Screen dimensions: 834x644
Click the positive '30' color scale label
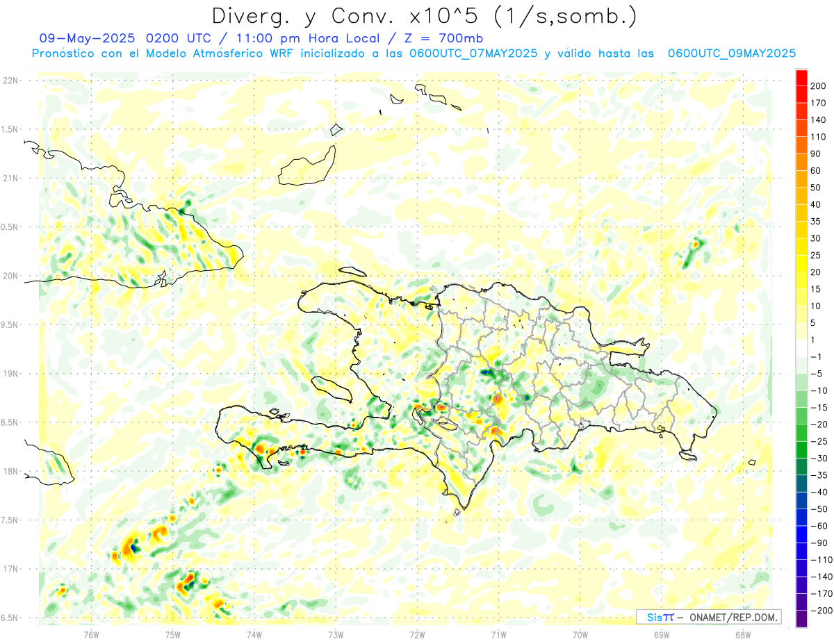tap(817, 238)
